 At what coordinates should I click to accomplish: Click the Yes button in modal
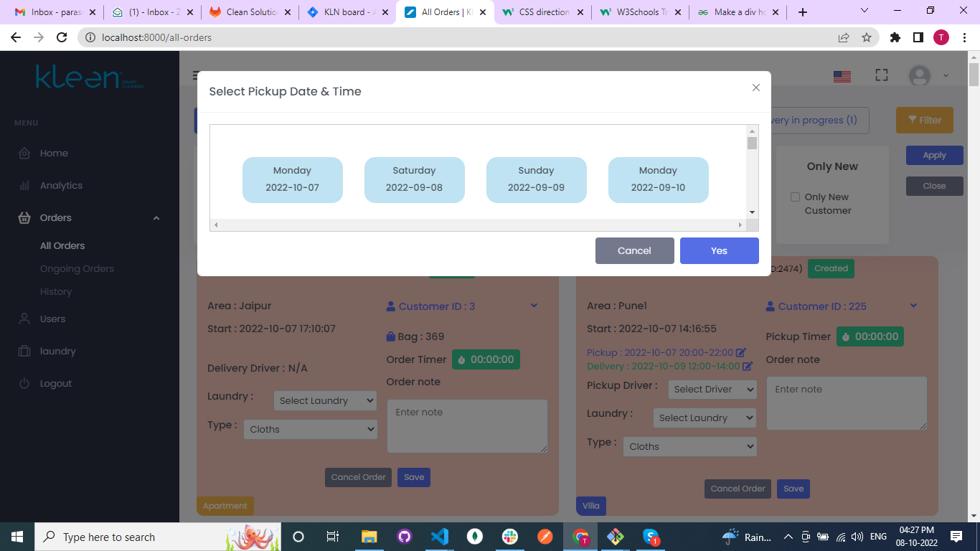tap(719, 251)
